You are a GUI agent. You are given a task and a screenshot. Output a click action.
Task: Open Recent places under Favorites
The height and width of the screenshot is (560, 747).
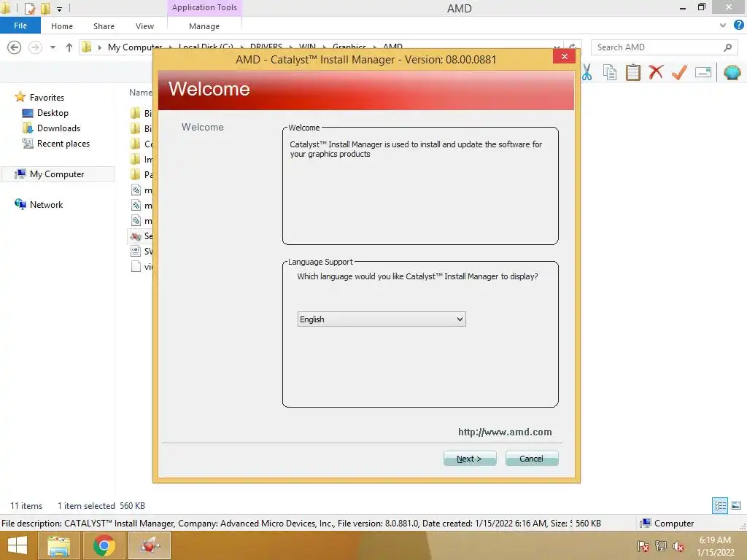[x=63, y=144]
